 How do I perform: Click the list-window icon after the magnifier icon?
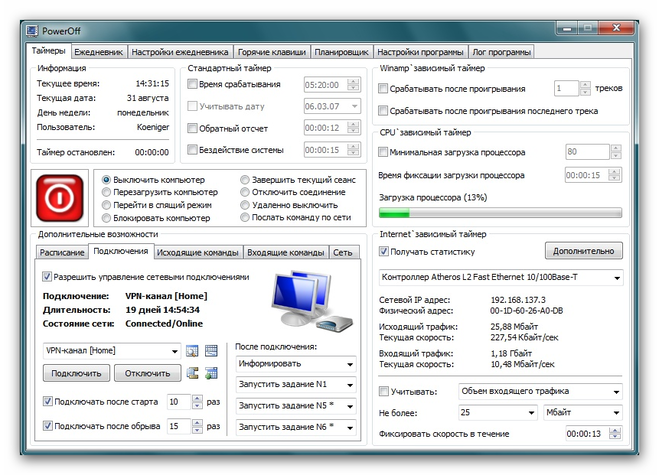coord(211,351)
